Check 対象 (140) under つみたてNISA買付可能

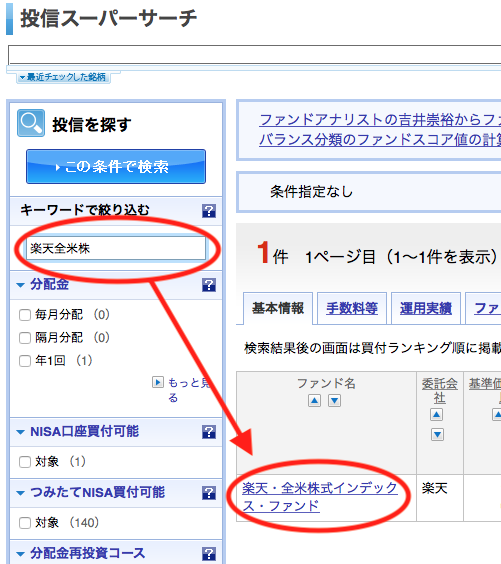[25, 523]
